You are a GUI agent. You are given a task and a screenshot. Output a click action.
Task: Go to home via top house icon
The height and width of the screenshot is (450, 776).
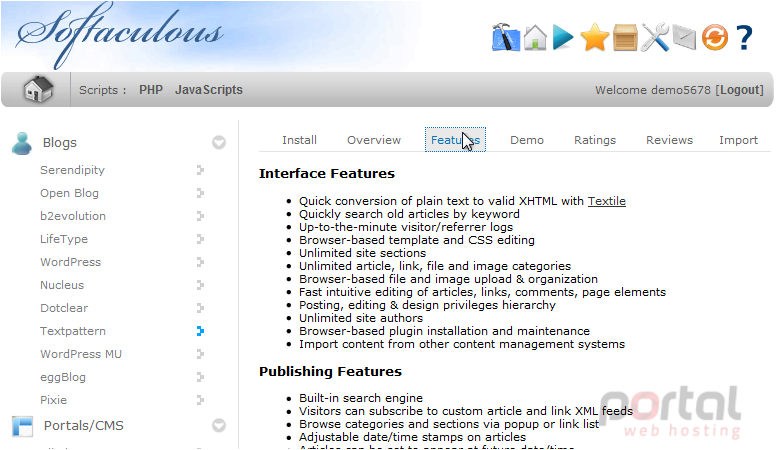pos(535,38)
